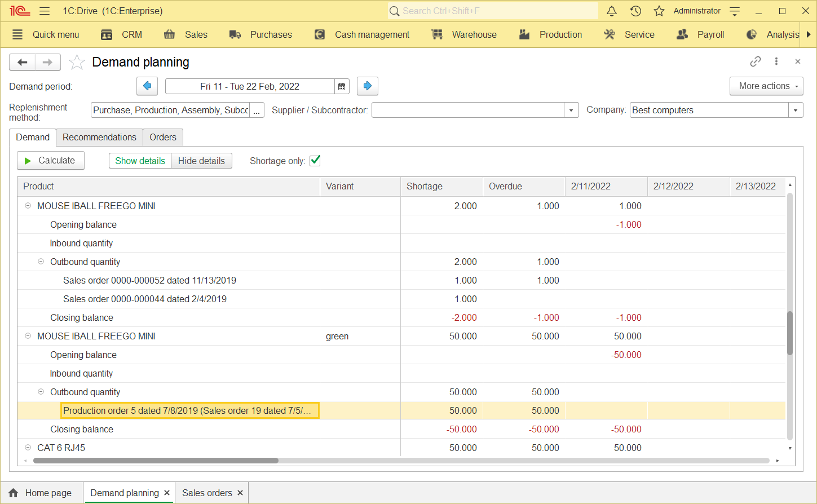Open the Sales section
The width and height of the screenshot is (817, 504).
coord(186,34)
